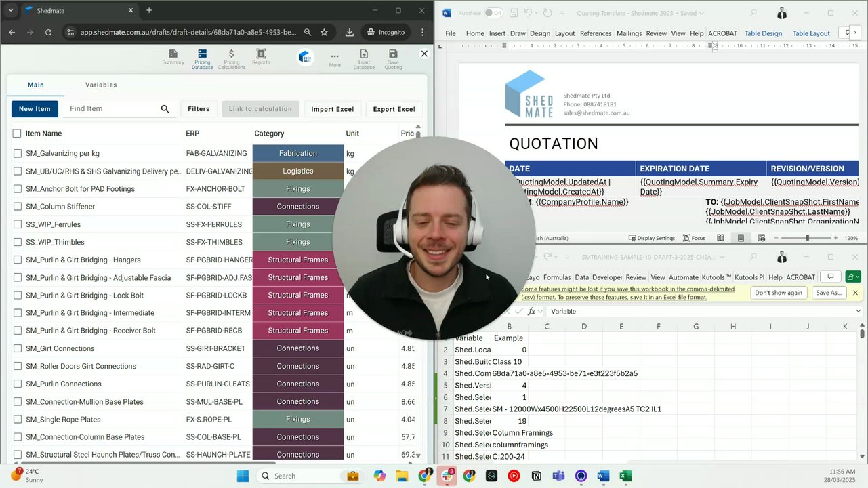Open the More options icon
This screenshot has width=868, height=488.
pos(335,60)
